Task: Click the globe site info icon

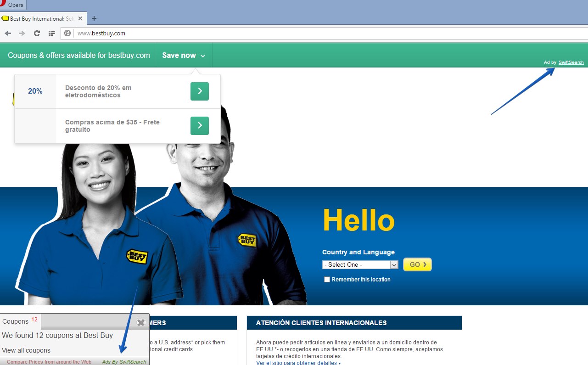Action: pos(67,33)
